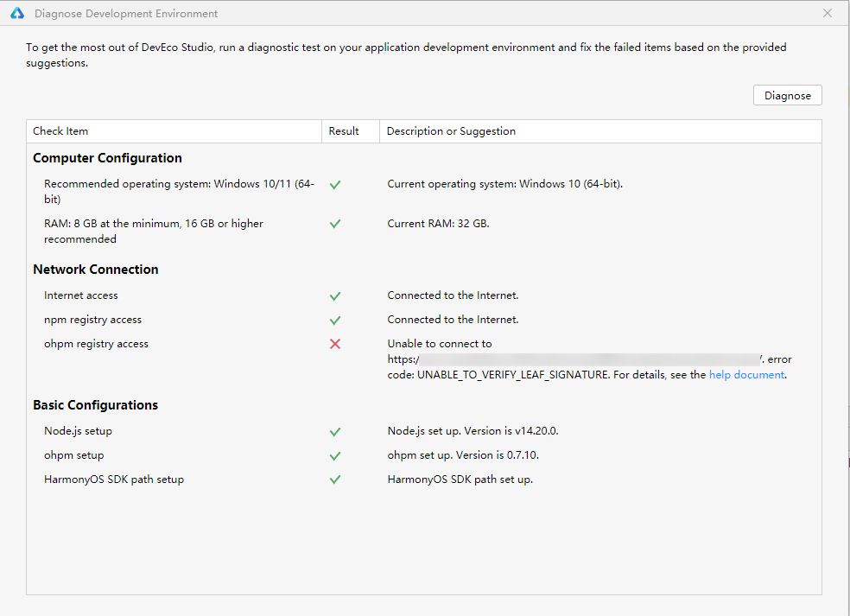Click the checkmark beside Node.js setup
This screenshot has width=850, height=616.
click(x=334, y=431)
